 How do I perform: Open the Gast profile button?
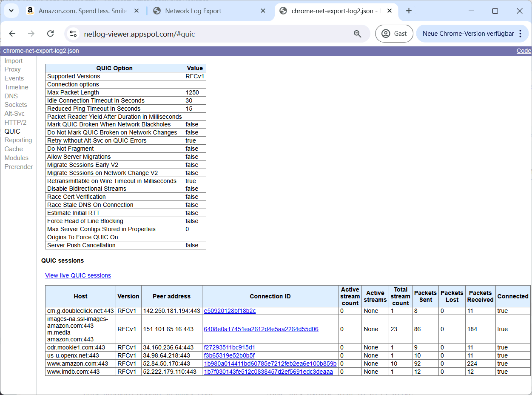click(x=394, y=34)
